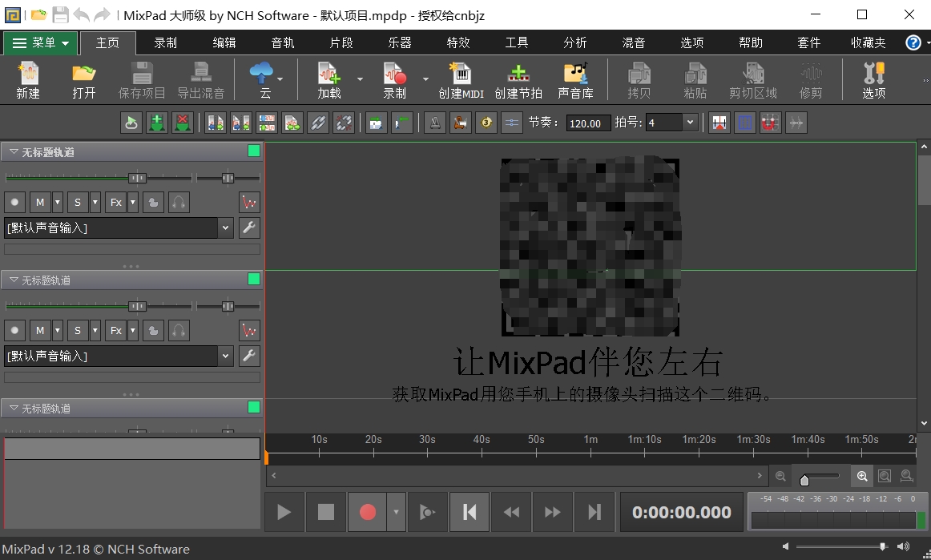Open first track's wrench input settings
Image resolution: width=931 pixels, height=560 pixels.
point(249,228)
